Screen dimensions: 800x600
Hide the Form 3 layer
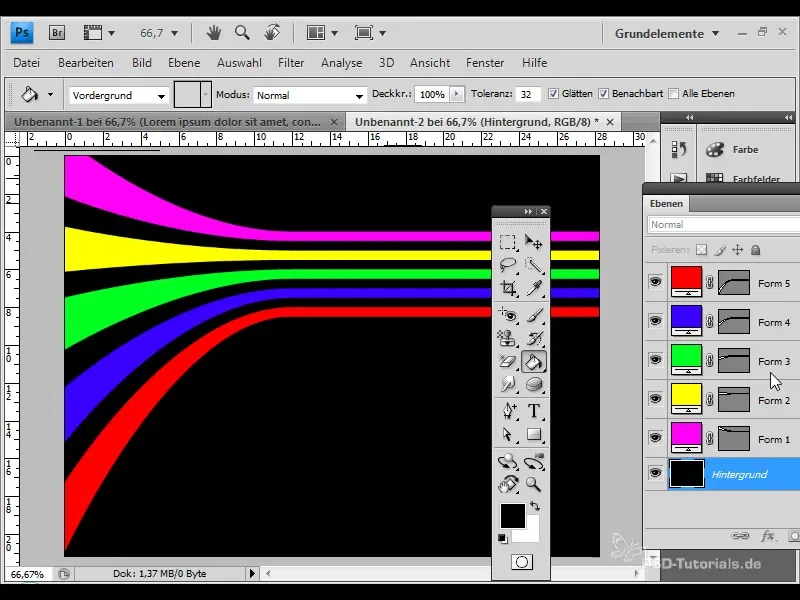point(656,360)
